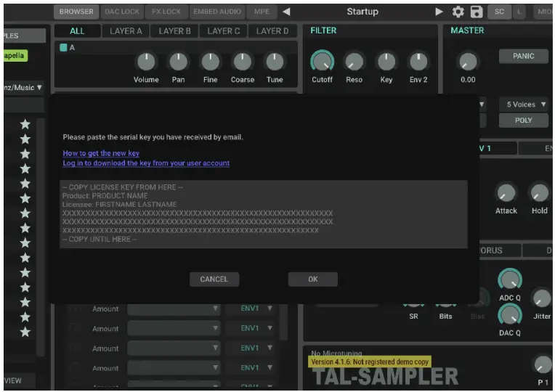555x392 pixels.
Task: Click the 'No Microtuning' label
Action: [336, 353]
